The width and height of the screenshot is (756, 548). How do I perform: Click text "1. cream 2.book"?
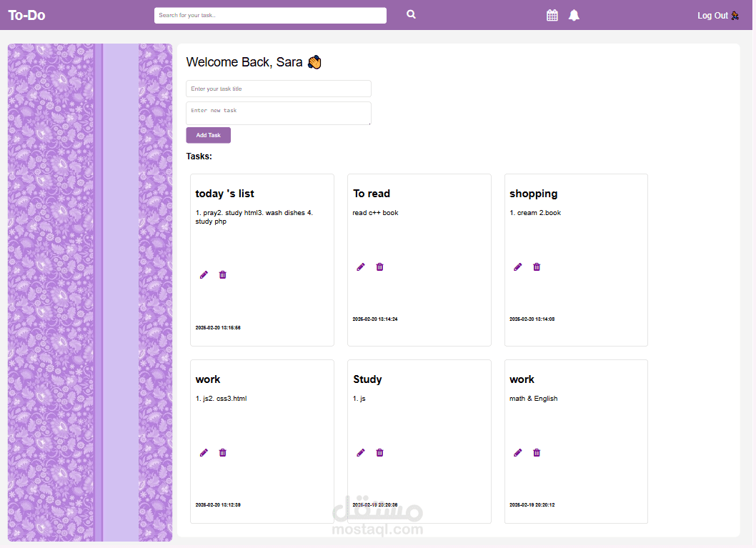click(x=535, y=212)
